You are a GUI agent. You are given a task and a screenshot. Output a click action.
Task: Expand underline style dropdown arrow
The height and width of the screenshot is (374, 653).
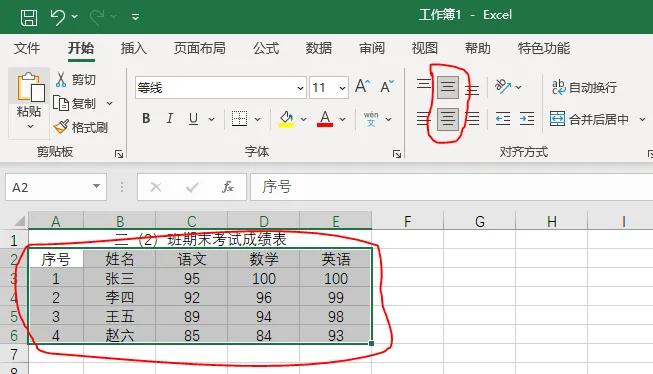pos(212,120)
